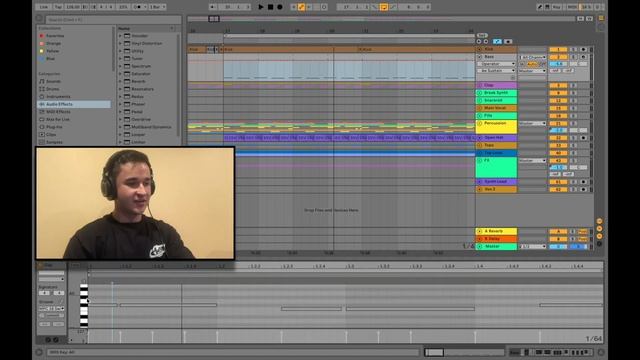Start playback with the Play button

tap(261, 7)
